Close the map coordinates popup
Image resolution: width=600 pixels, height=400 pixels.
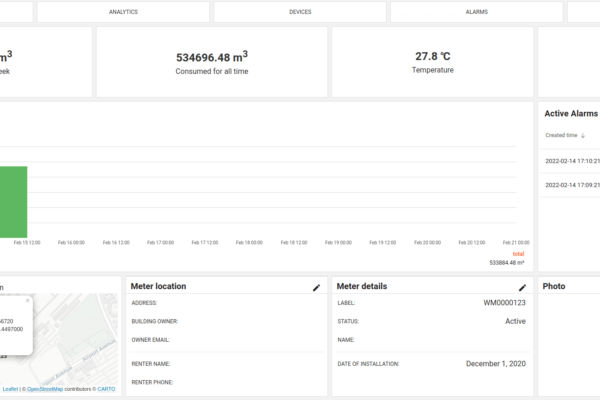pyautogui.click(x=27, y=301)
